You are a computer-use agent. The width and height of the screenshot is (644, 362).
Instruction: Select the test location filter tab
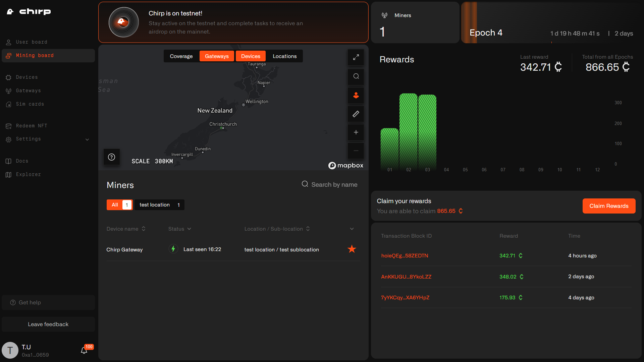click(159, 205)
